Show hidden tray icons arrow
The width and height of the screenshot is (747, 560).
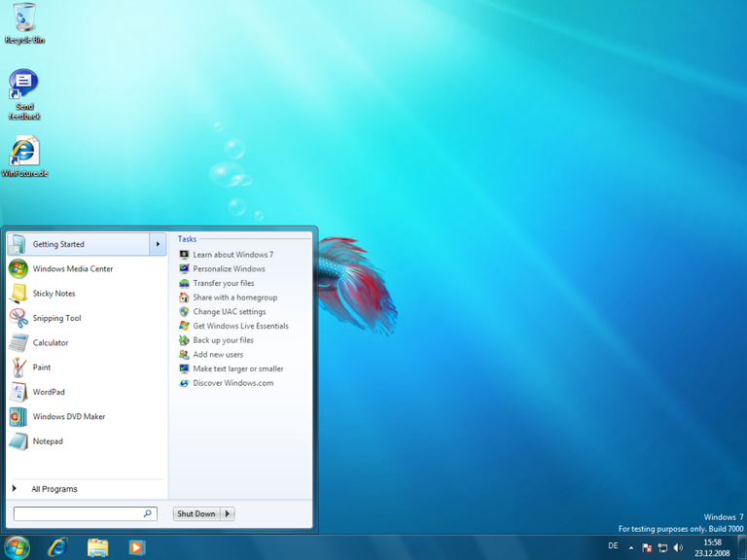(x=631, y=547)
